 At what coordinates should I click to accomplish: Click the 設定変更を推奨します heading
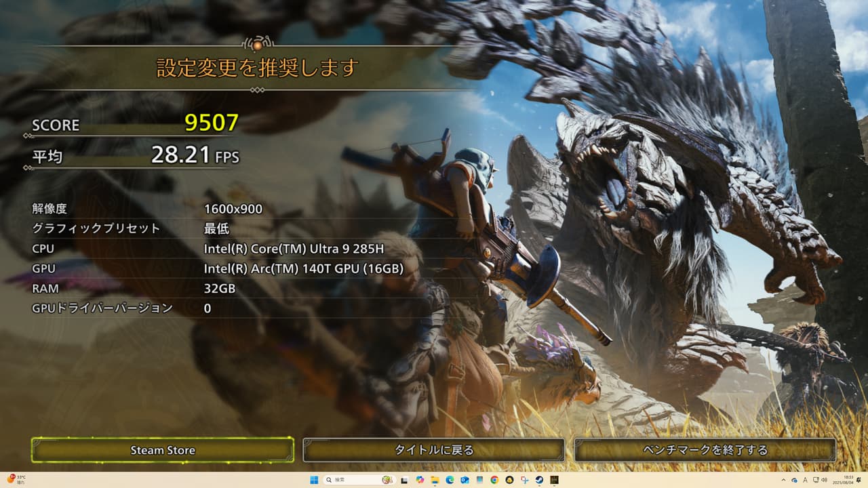pyautogui.click(x=257, y=68)
